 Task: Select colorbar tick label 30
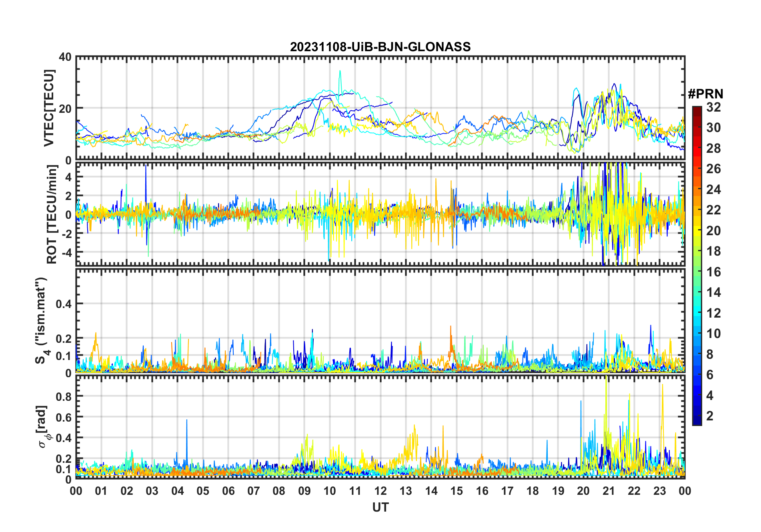pyautogui.click(x=713, y=128)
